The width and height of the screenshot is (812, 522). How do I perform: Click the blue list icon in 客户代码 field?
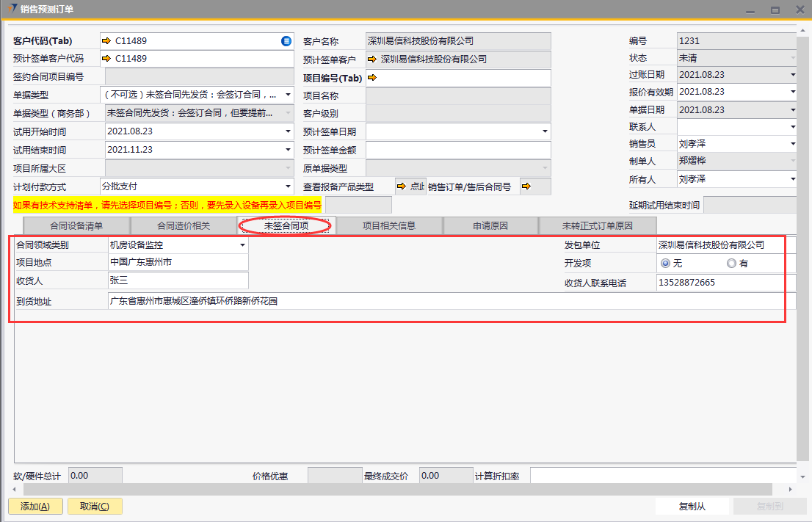[286, 41]
